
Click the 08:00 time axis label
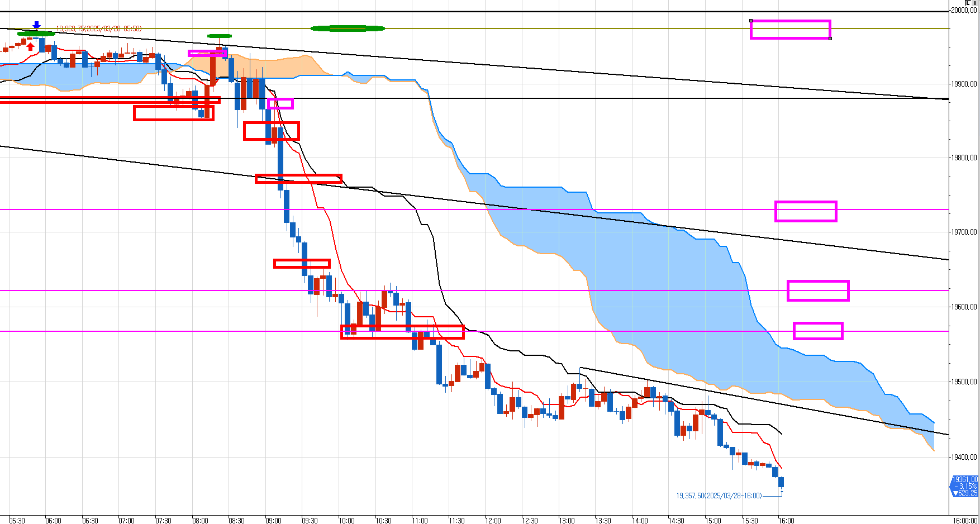(201, 521)
